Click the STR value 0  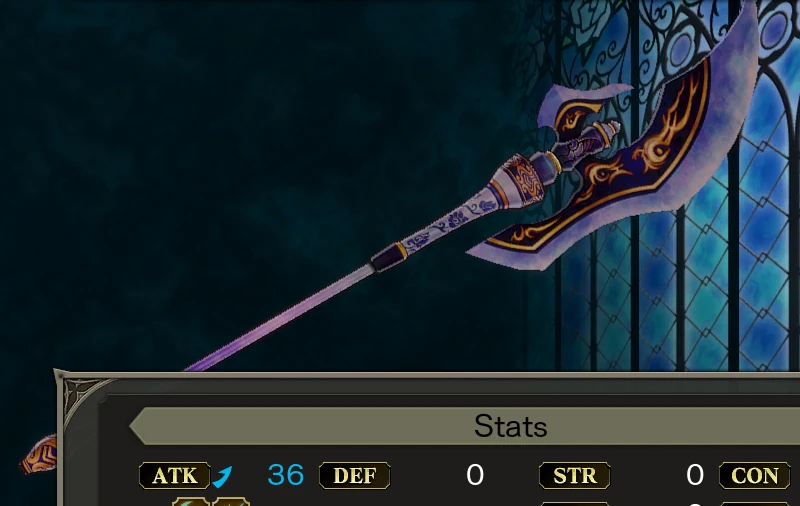point(695,475)
